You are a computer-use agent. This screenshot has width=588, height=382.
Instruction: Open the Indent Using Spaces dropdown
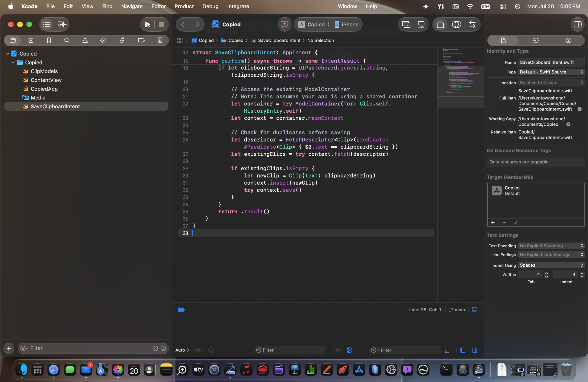551,265
